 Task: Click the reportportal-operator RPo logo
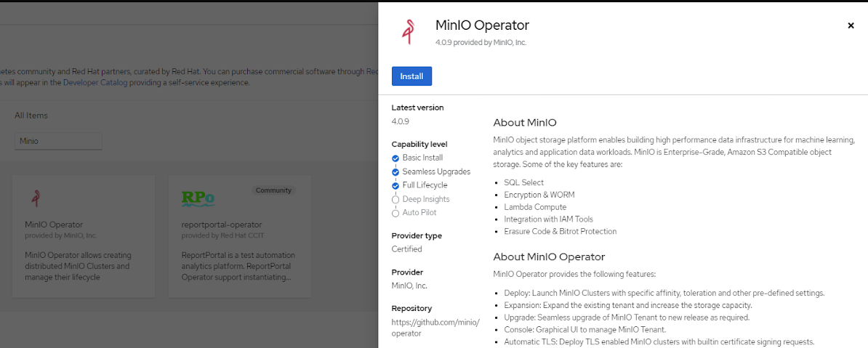[198, 198]
